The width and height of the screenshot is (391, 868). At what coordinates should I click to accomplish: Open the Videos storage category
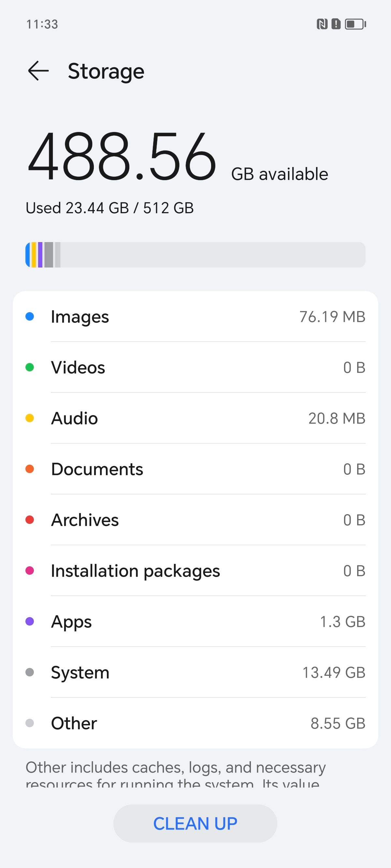(x=195, y=367)
